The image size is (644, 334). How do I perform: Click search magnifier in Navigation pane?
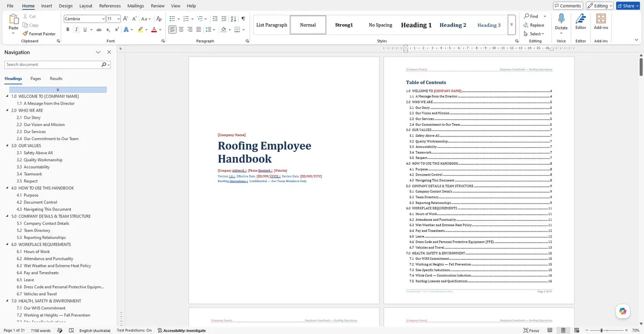point(104,64)
